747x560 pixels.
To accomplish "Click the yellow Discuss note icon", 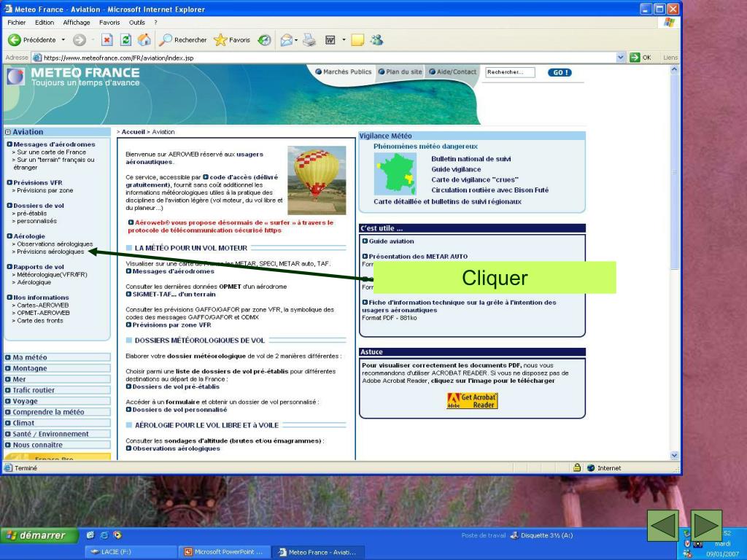I will point(357,40).
